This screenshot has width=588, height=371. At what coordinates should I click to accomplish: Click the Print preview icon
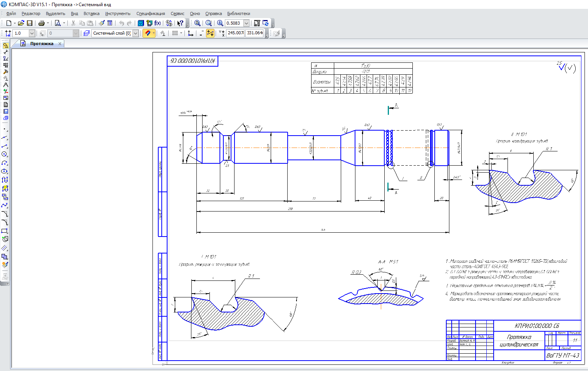pyautogui.click(x=57, y=23)
